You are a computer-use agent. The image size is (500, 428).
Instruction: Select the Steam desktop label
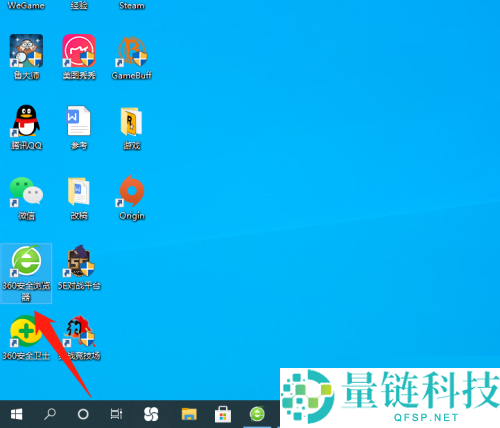point(132,6)
